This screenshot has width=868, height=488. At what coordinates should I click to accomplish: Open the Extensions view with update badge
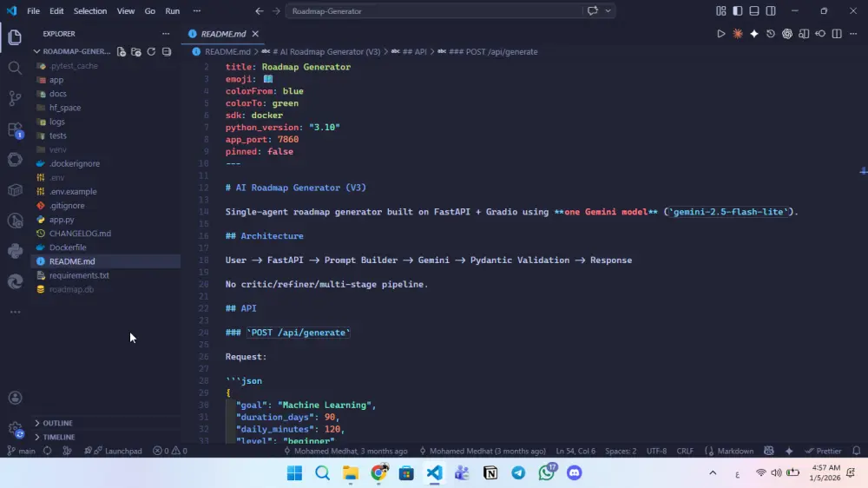pyautogui.click(x=15, y=129)
